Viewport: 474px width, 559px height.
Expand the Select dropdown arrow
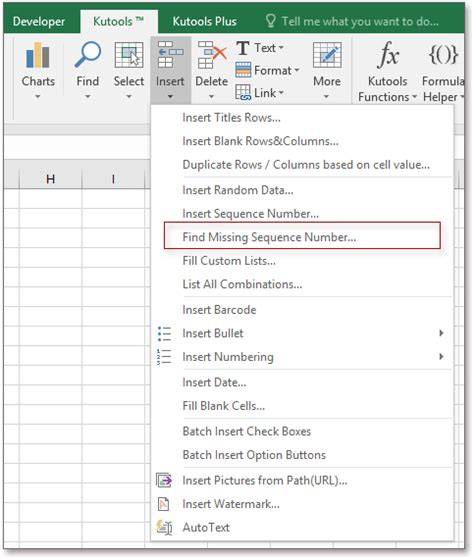coord(129,97)
